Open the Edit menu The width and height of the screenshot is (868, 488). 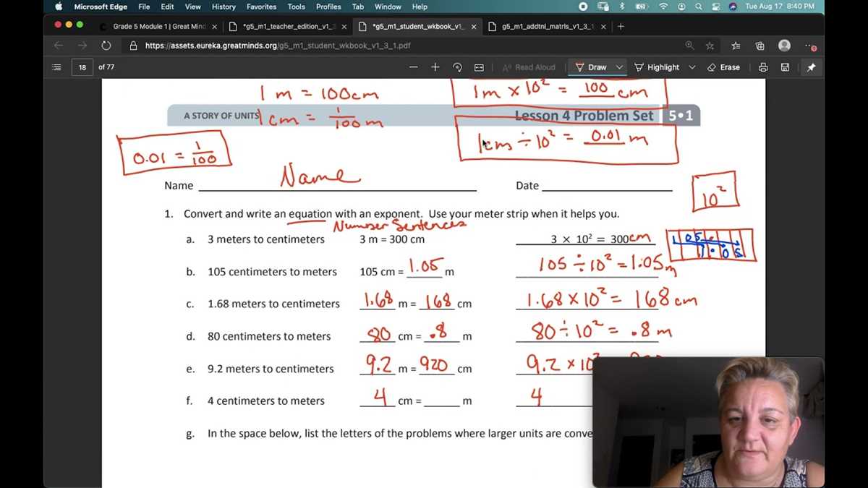167,7
